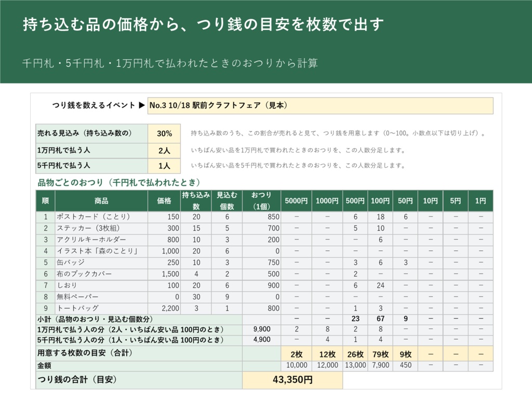Click the '5000円' column header
Screen dimensions: 532x399
coord(296,201)
